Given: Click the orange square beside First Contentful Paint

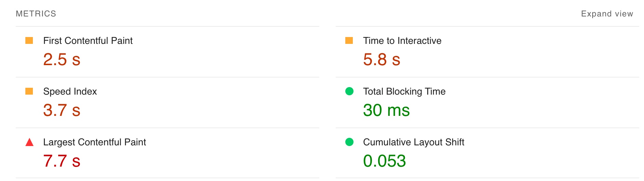Looking at the screenshot, I should (29, 40).
